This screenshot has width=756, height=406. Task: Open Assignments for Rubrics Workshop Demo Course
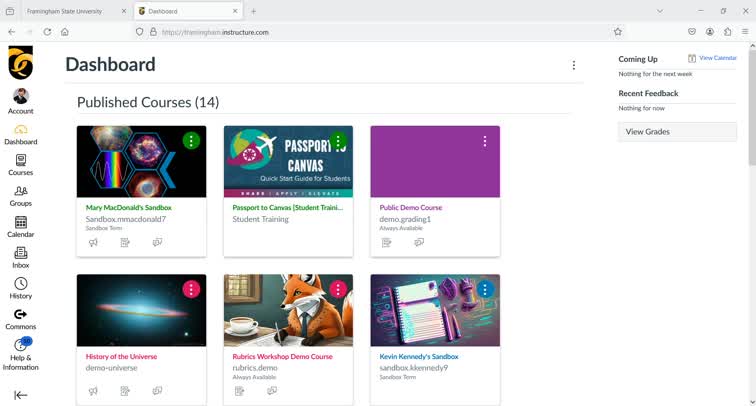[240, 391]
